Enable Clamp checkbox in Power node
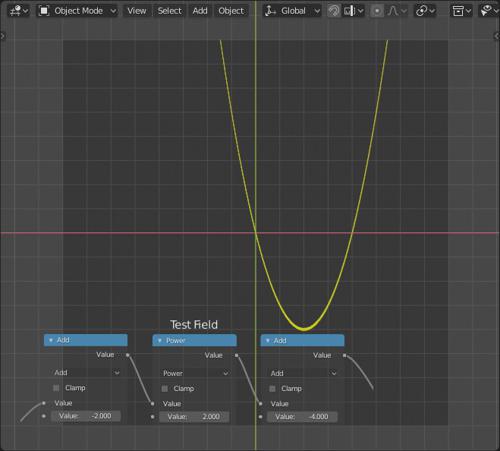Viewport: 500px width, 451px height. [165, 388]
